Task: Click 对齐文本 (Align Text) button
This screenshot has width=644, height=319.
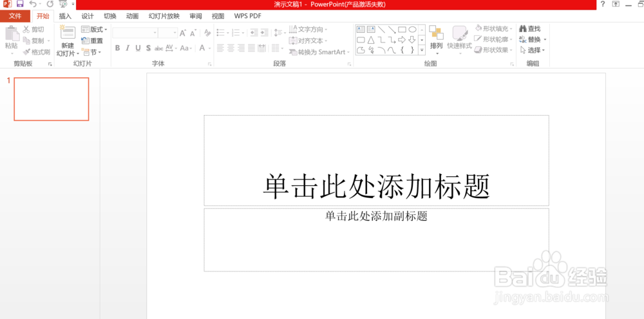Action: (308, 41)
